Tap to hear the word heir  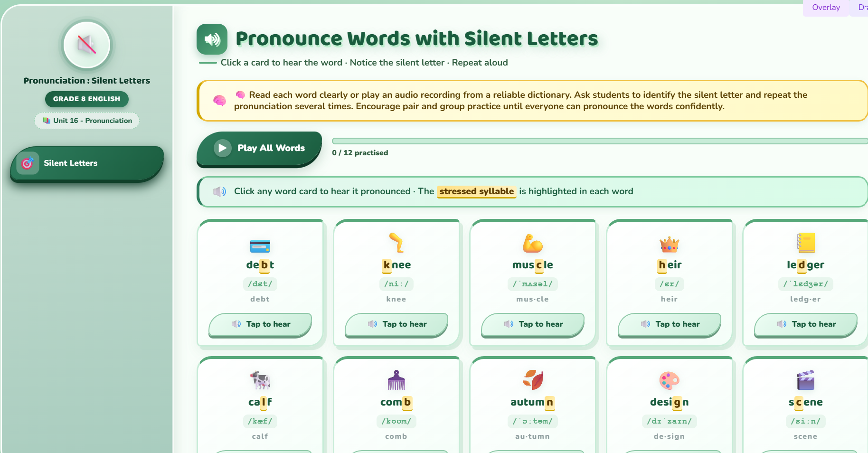[669, 324]
